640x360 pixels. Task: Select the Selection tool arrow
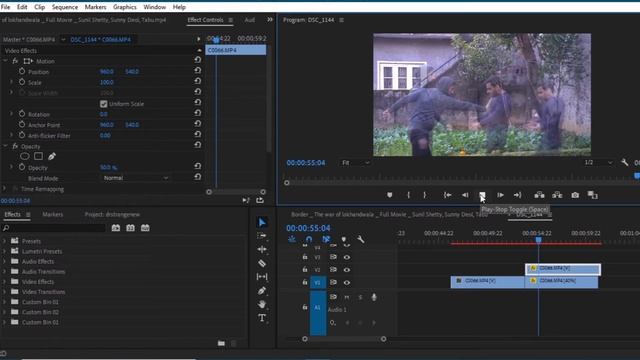(262, 222)
